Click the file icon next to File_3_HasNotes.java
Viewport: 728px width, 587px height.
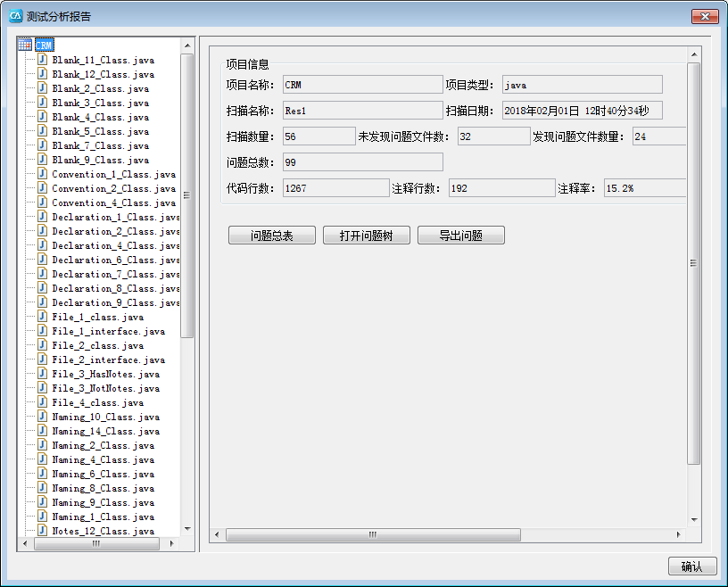42,374
